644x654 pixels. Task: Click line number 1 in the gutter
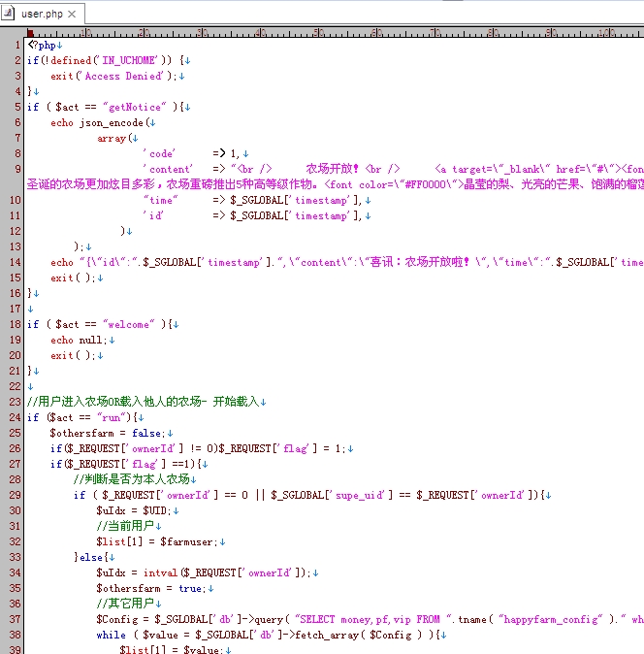[x=17, y=45]
